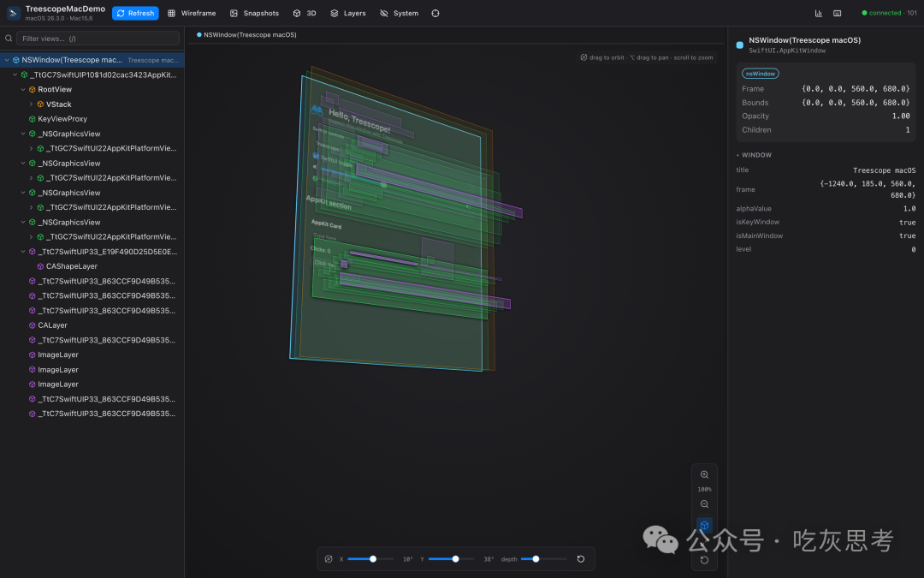Click the crosshair target icon after System

pos(435,13)
